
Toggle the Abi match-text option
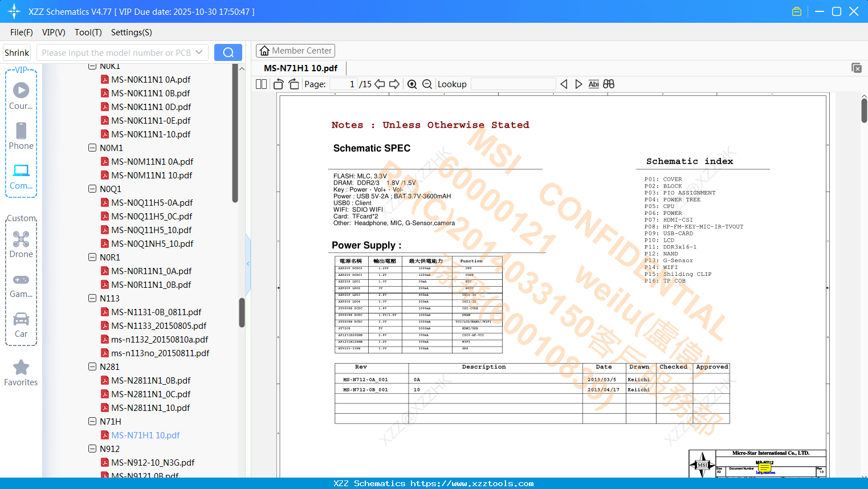tap(593, 84)
